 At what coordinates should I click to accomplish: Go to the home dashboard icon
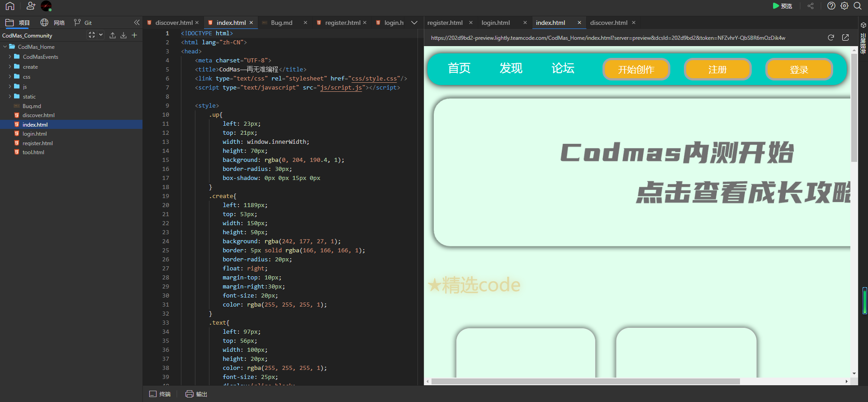point(10,6)
